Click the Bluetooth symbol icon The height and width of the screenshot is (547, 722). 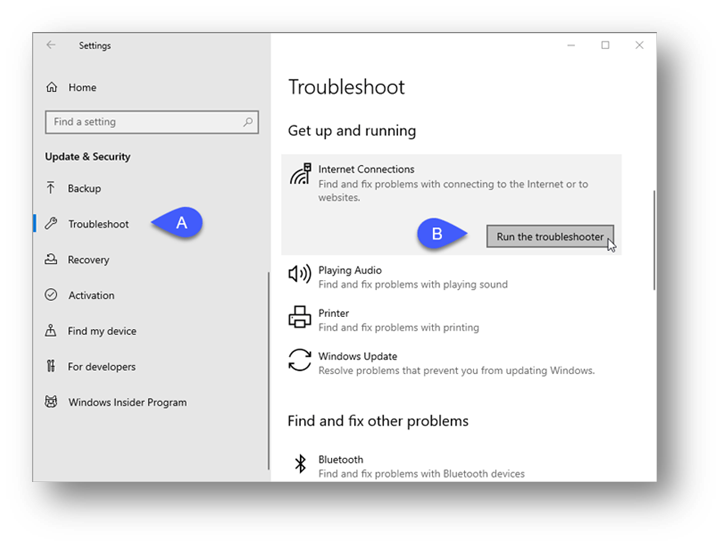click(300, 464)
